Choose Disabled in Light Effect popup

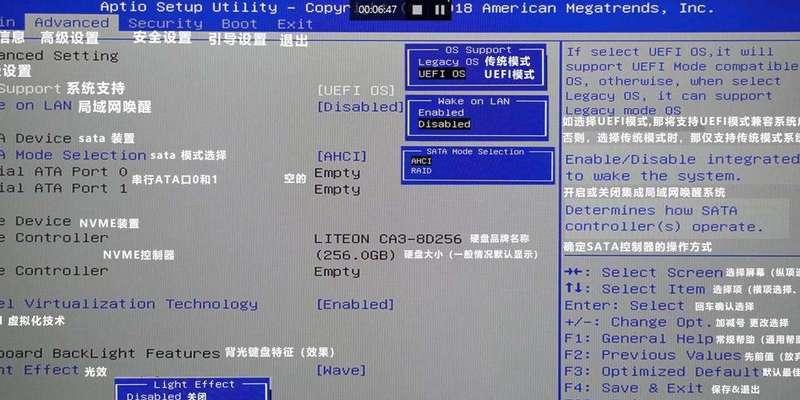click(153, 396)
